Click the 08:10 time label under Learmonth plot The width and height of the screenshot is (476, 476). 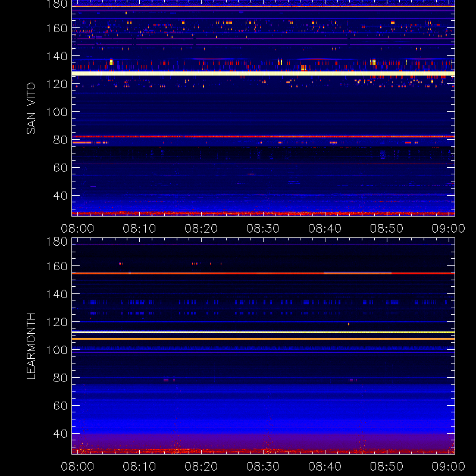pyautogui.click(x=139, y=466)
